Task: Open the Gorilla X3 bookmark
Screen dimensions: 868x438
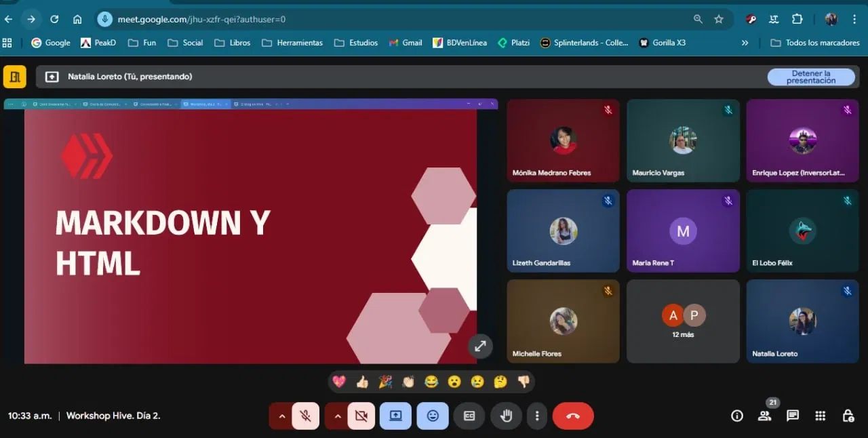Action: pyautogui.click(x=663, y=43)
